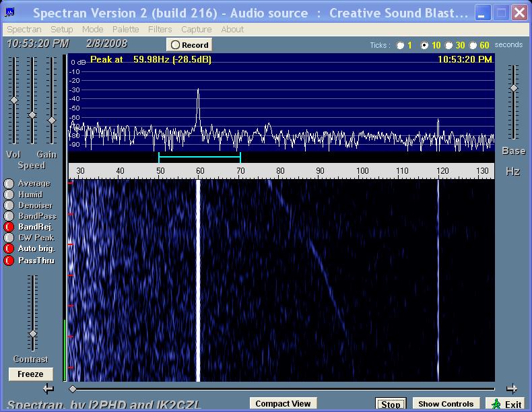Enable the BandPass filter
The image size is (532, 412).
pos(9,216)
